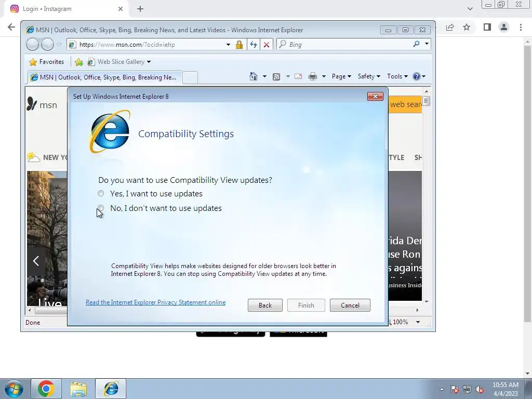
Task: Open the IE recent pages dropdown arrow
Action: coord(59,45)
